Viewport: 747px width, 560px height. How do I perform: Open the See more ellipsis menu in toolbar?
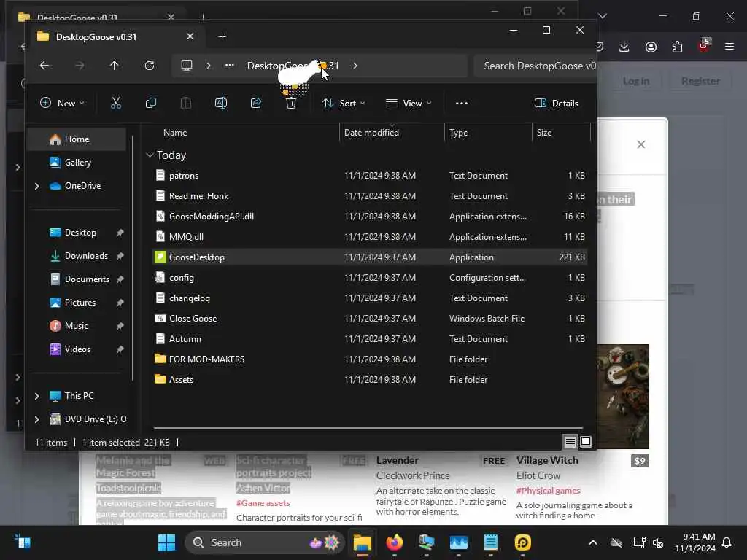pyautogui.click(x=461, y=104)
